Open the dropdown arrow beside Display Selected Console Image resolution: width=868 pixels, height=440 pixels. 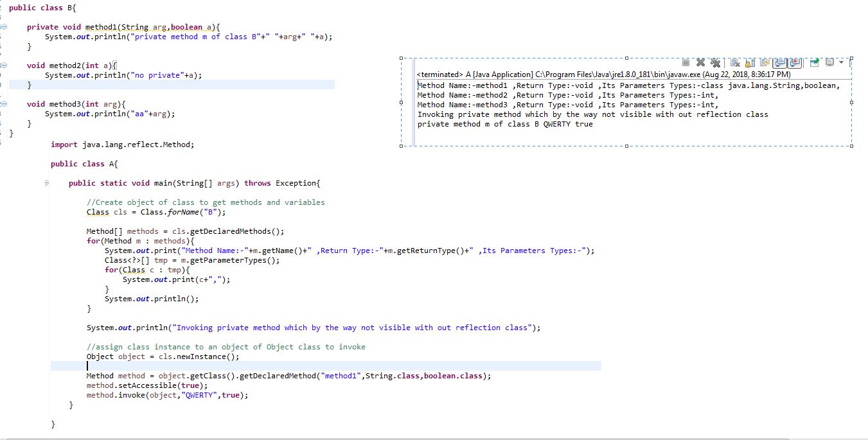pos(840,62)
